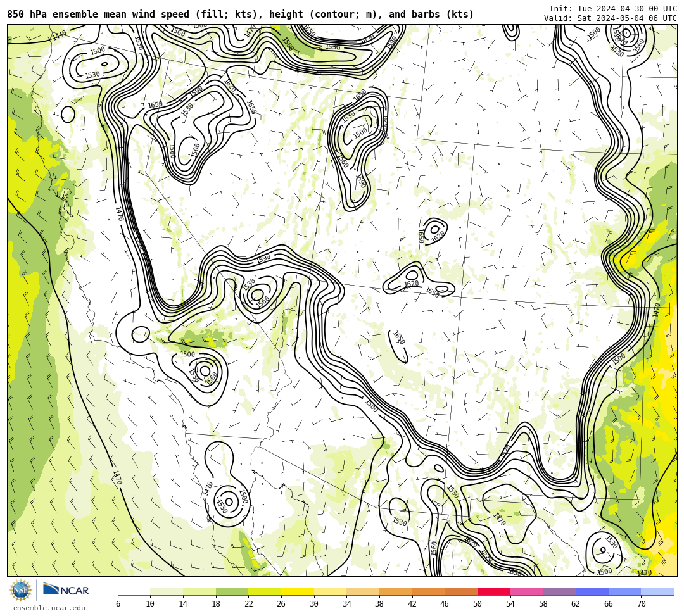Pick the pale green 10–14 kts legend swatch
The image size is (684, 616).
[x=167, y=591]
